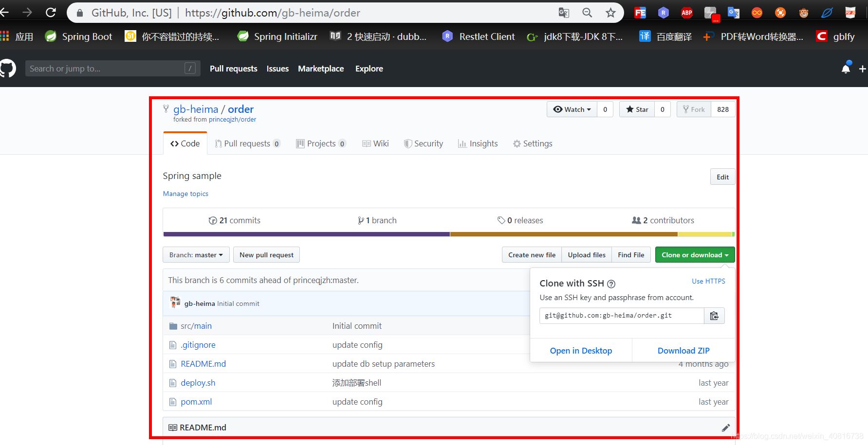Click Open in Desktop
This screenshot has width=868, height=445.
[x=581, y=351]
